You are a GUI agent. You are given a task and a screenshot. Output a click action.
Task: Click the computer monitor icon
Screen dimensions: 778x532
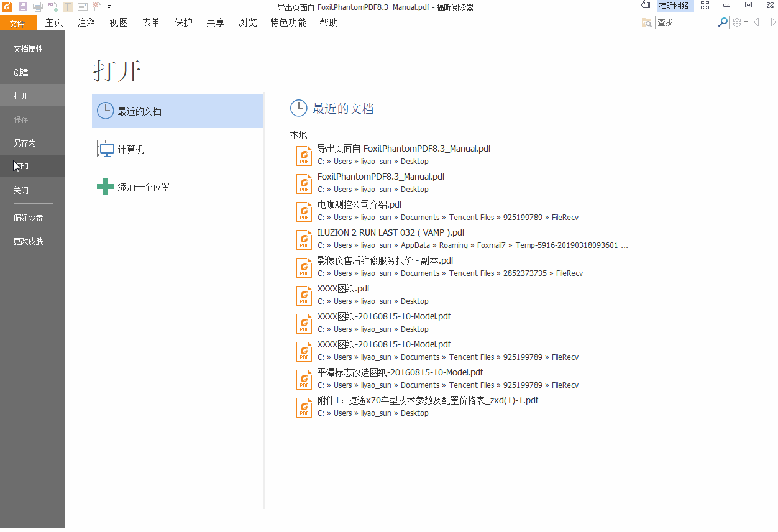point(106,149)
